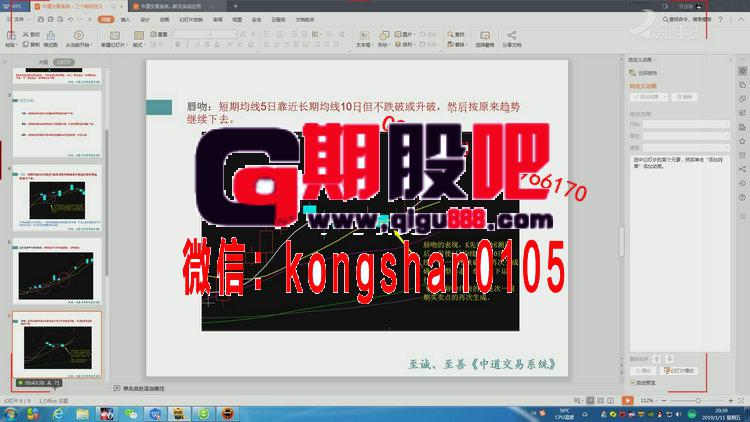Screen dimensions: 750x422
Task: Open the Selection Pane icon
Action: pos(485,35)
